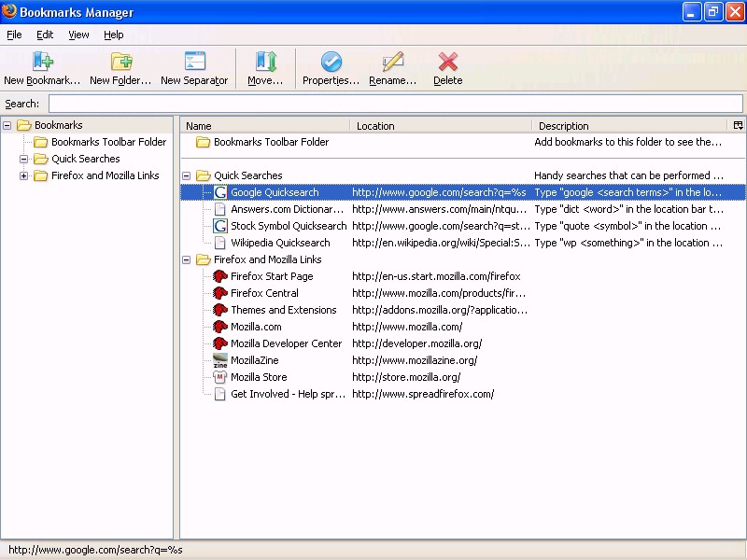Viewport: 747px width, 560px height.
Task: Select the Firefox Start Page bookmark name
Action: (x=272, y=276)
